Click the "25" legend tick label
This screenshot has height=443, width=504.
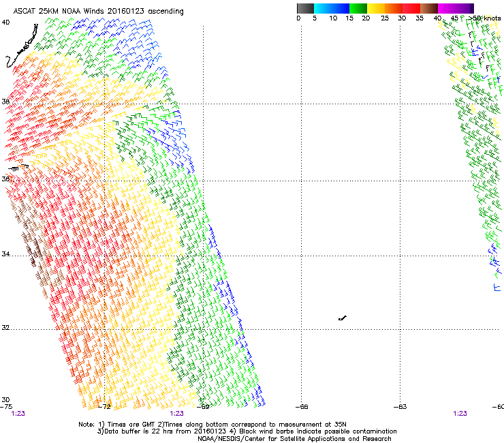pyautogui.click(x=385, y=18)
